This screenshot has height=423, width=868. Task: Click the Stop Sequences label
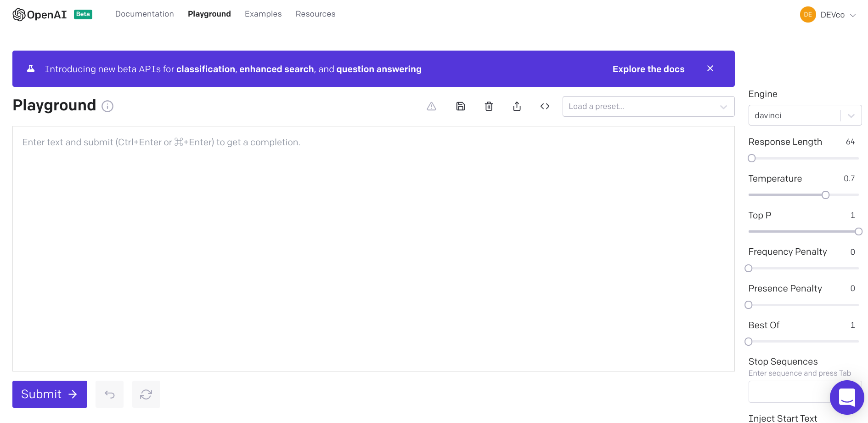click(783, 361)
